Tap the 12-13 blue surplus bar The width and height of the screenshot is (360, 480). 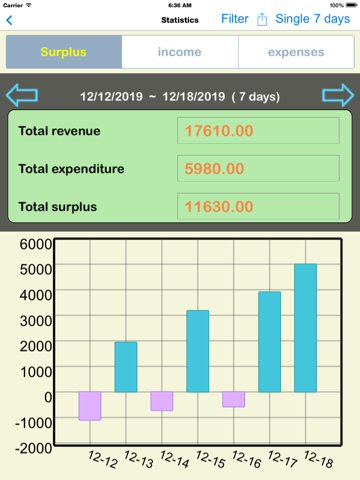(x=126, y=367)
